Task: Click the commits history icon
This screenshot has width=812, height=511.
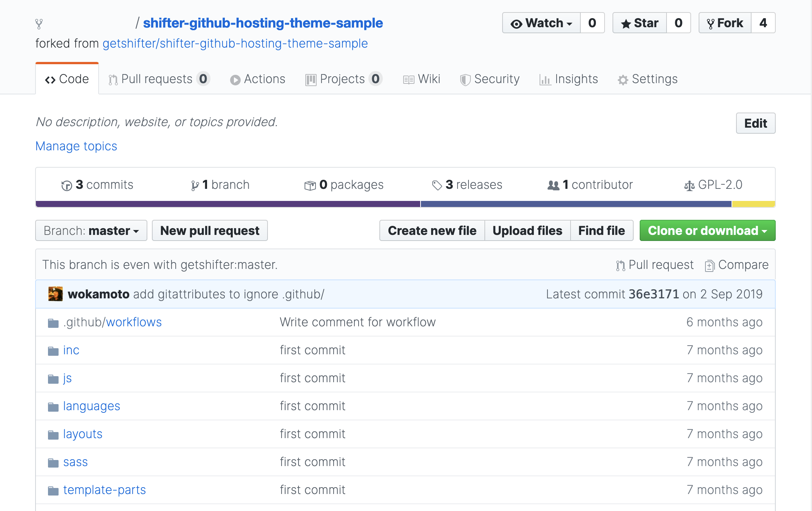Action: coord(67,185)
